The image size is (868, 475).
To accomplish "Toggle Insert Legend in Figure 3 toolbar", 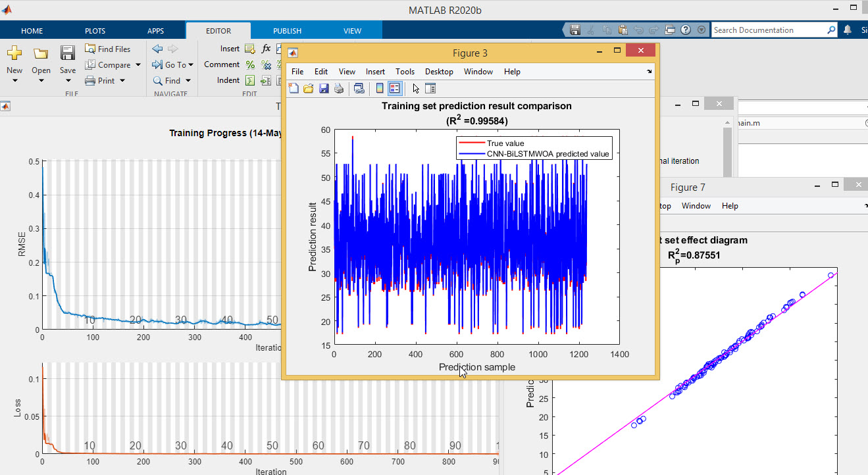I will coord(395,88).
